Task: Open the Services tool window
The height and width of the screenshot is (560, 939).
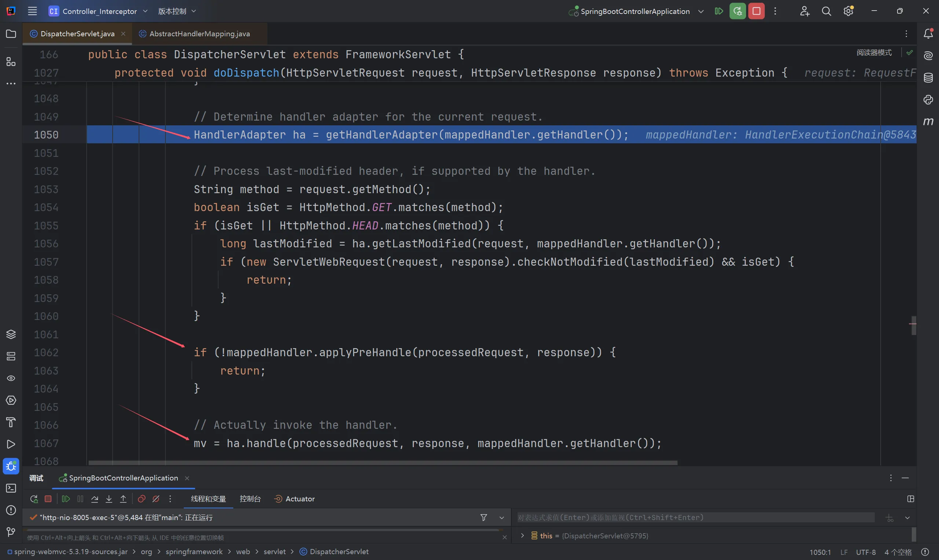Action: (11, 400)
